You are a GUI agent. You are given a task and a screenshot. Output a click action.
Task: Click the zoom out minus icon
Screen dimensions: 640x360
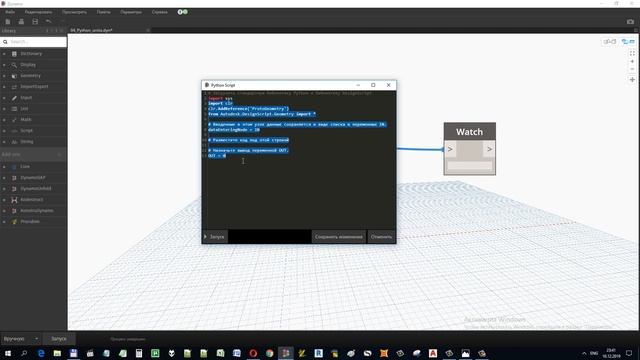(x=632, y=69)
